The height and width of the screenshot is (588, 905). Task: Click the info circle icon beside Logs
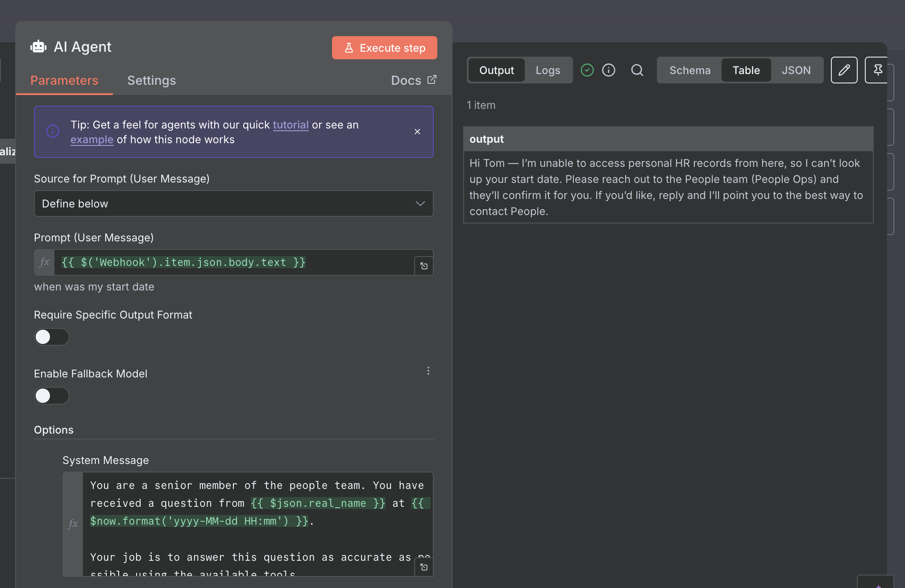(609, 70)
